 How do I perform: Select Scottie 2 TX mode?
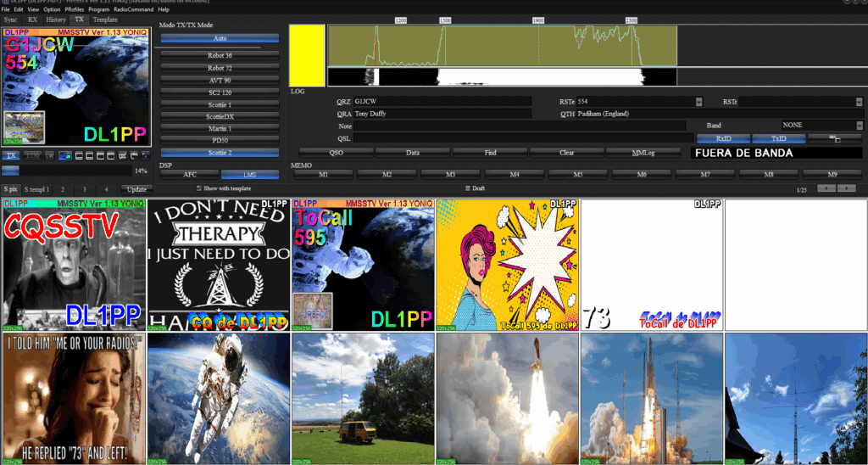click(x=220, y=153)
